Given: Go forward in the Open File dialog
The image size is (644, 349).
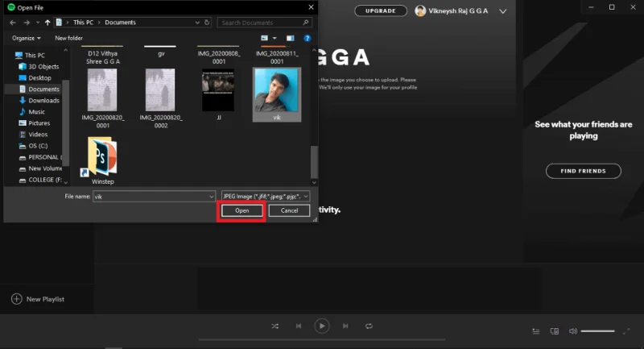Looking at the screenshot, I should (27, 23).
